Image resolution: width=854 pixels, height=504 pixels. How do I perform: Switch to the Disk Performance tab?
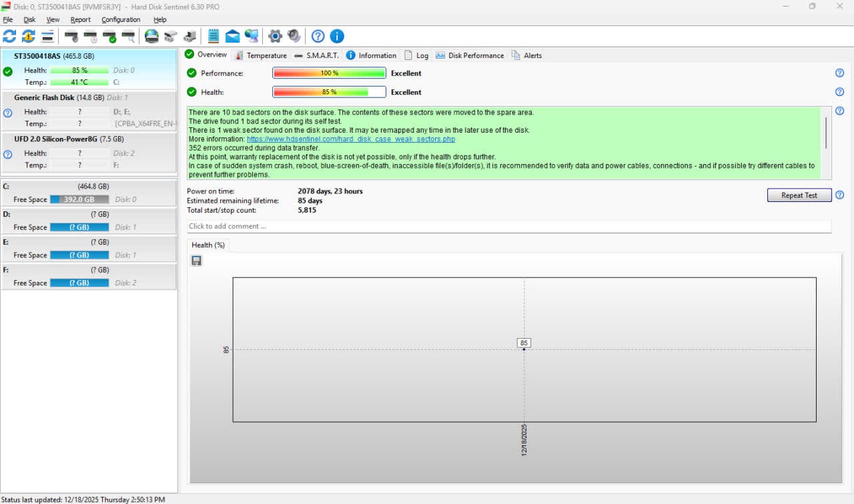point(475,55)
